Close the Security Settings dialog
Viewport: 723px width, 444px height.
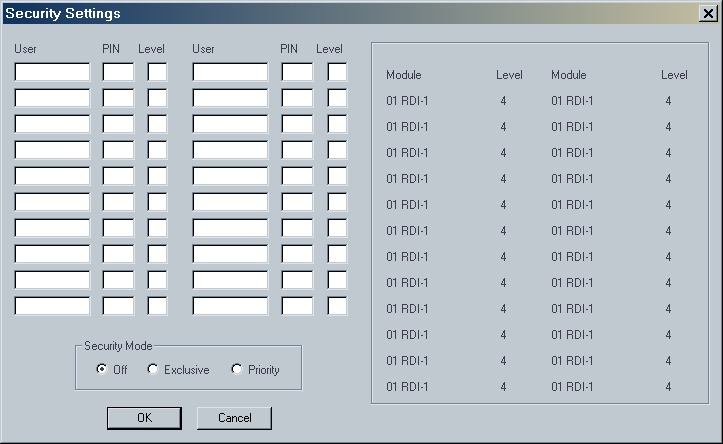(708, 13)
